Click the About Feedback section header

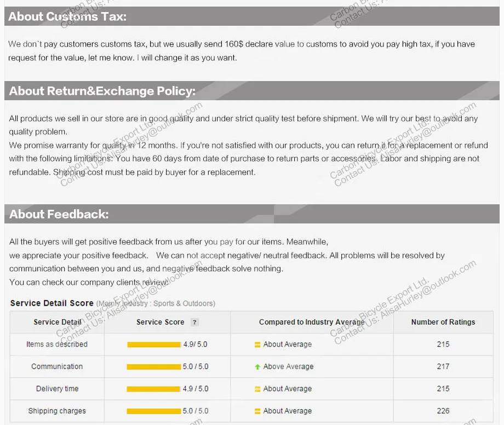pos(59,214)
